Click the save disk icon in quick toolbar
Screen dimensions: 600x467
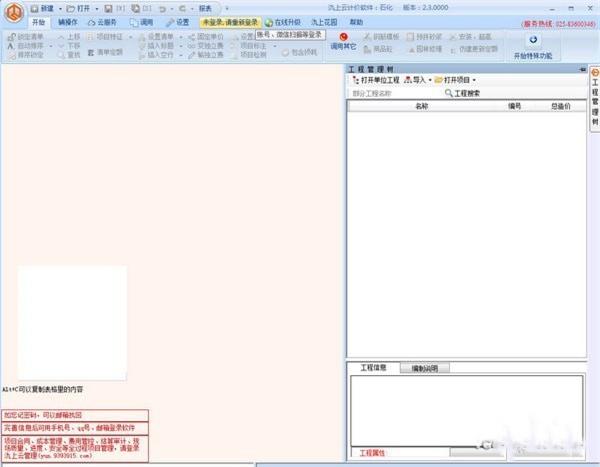[109, 8]
